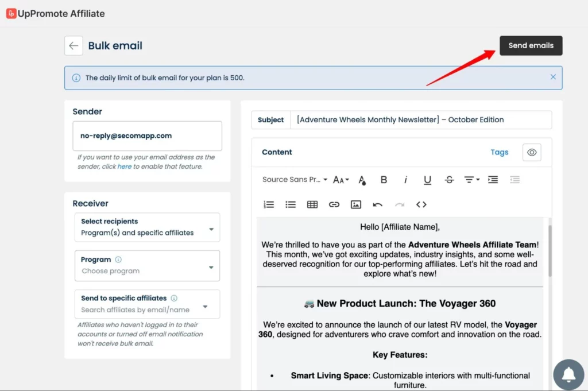Open the Source Sans Pro font dropdown

point(295,180)
